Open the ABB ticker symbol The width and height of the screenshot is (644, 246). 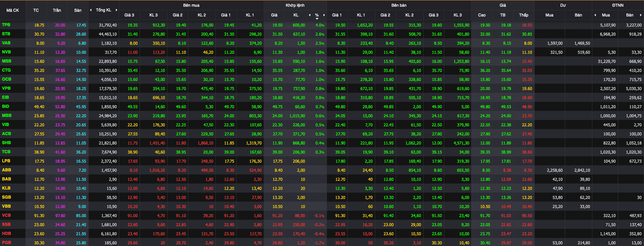pyautogui.click(x=6, y=170)
